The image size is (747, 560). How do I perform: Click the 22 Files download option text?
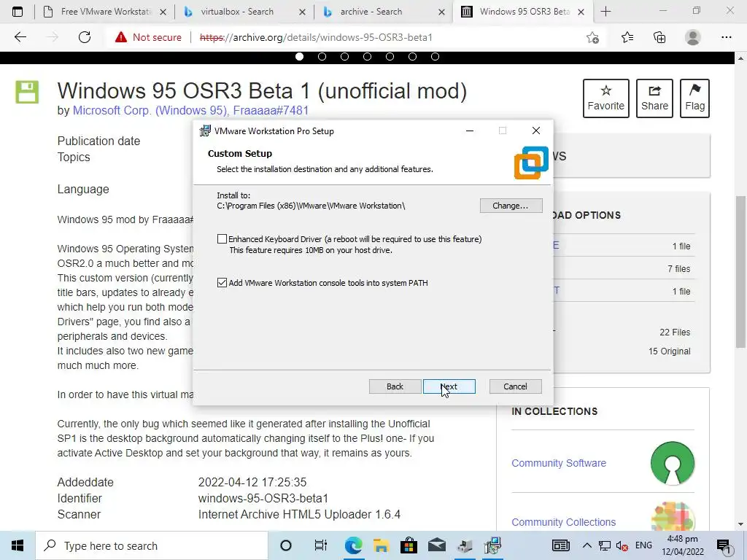click(x=675, y=332)
